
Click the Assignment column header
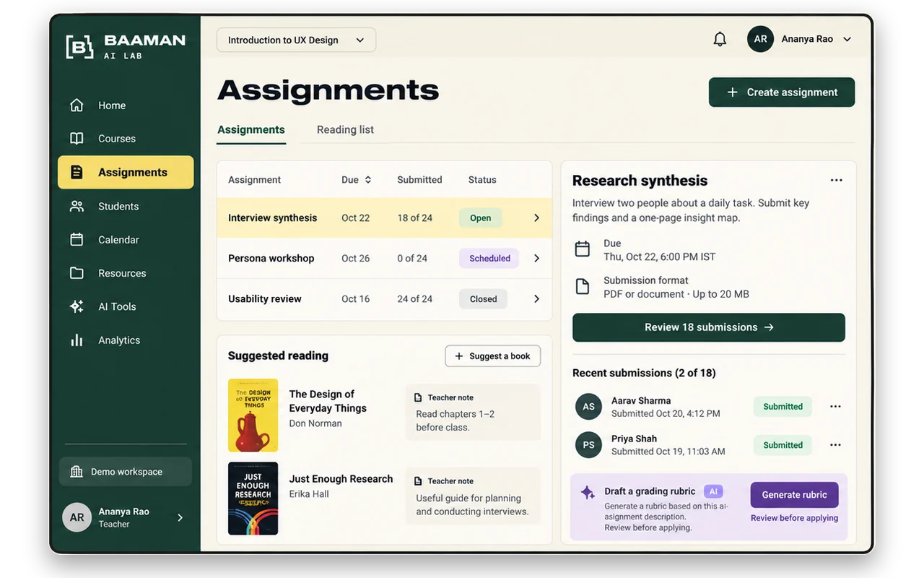(255, 180)
